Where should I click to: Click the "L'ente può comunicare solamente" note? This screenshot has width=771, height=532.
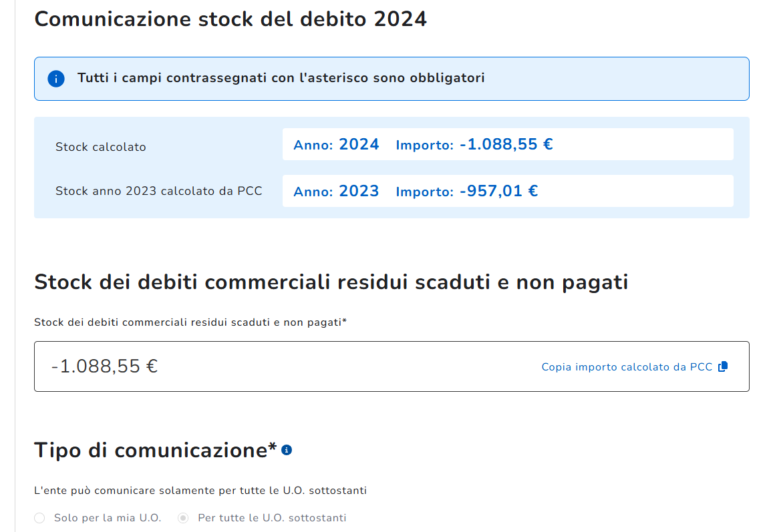click(x=200, y=491)
